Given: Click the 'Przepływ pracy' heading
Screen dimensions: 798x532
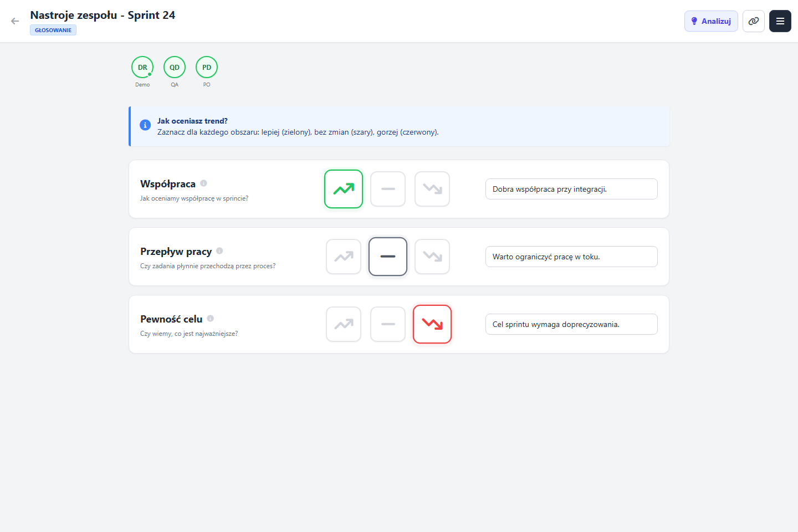Looking at the screenshot, I should (176, 252).
